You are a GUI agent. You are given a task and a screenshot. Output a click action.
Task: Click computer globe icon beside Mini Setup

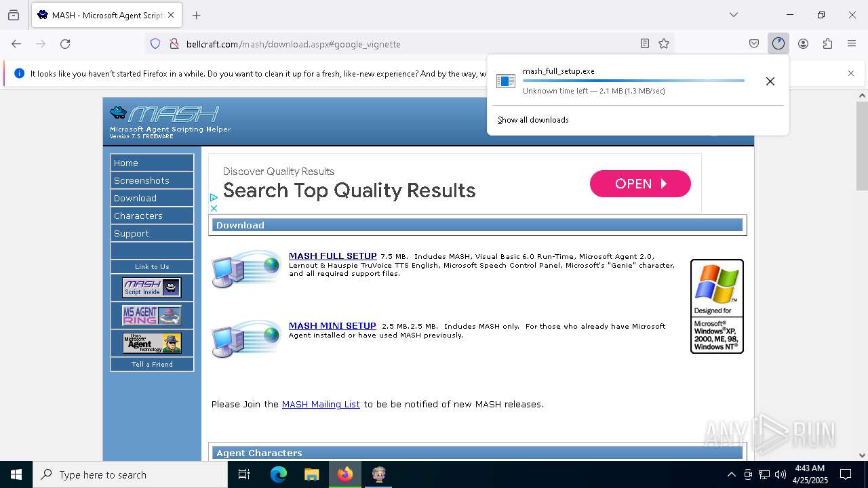click(246, 339)
